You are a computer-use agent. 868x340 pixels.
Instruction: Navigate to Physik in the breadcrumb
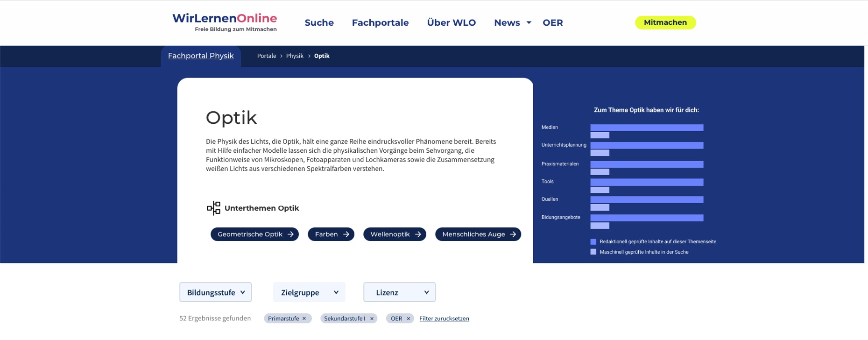click(295, 56)
